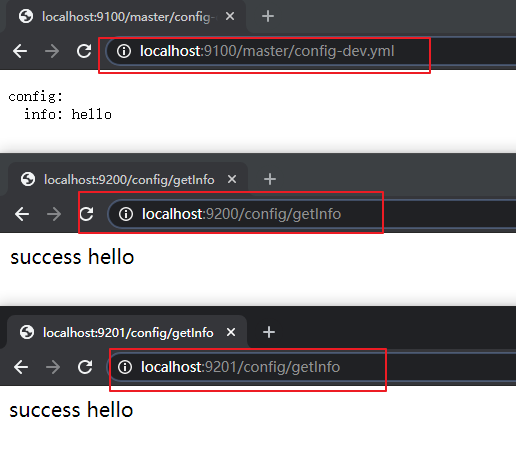Select the localhost:9200/config/getInfo tab

(128, 179)
